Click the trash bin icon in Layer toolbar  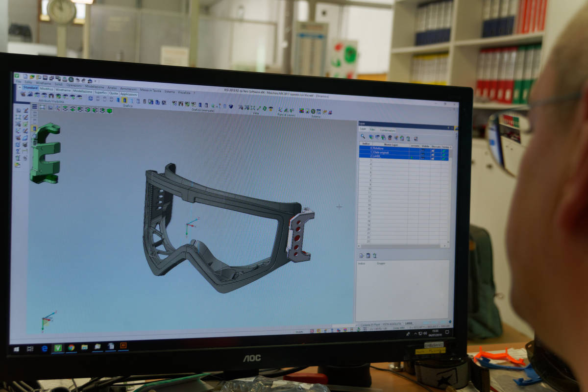408,138
